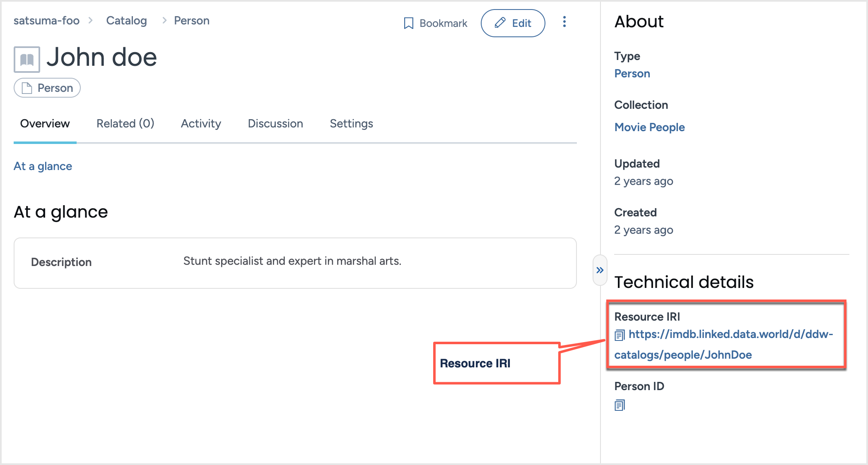Open the three-dot overflow menu

(x=564, y=23)
